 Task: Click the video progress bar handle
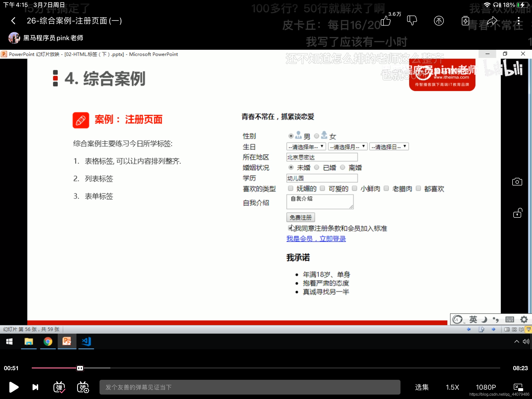(x=80, y=368)
